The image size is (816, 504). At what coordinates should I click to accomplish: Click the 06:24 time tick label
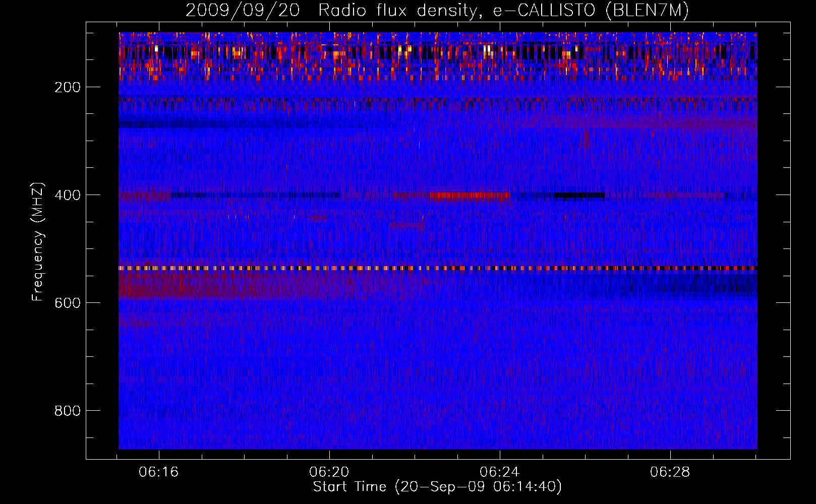tap(500, 472)
